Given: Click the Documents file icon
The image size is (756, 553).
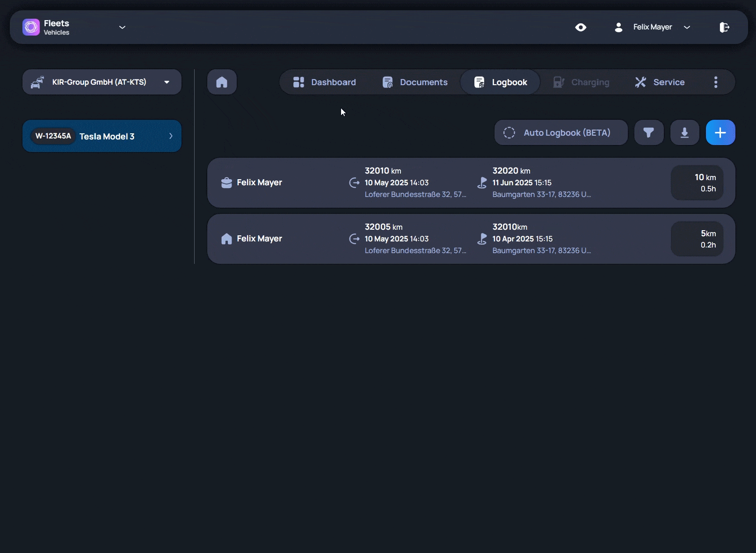Looking at the screenshot, I should [x=387, y=82].
